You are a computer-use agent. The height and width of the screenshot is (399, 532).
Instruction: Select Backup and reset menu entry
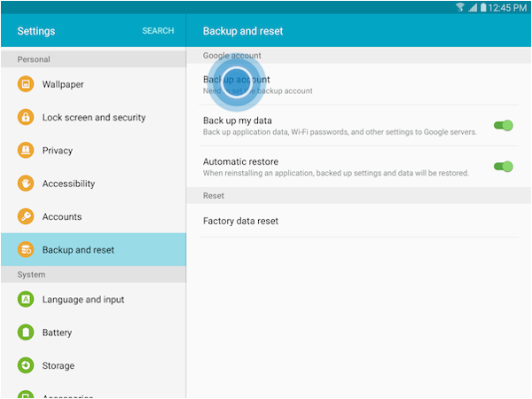[x=93, y=249]
